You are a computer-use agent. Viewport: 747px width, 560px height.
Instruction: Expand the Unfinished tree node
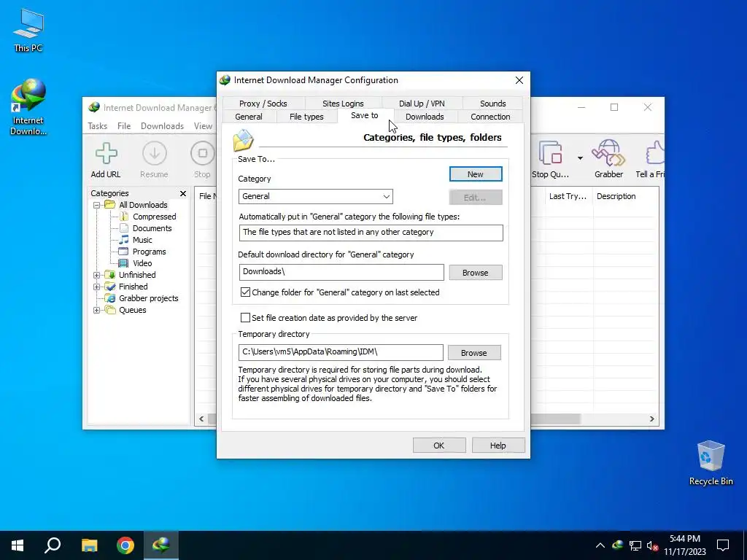point(97,275)
